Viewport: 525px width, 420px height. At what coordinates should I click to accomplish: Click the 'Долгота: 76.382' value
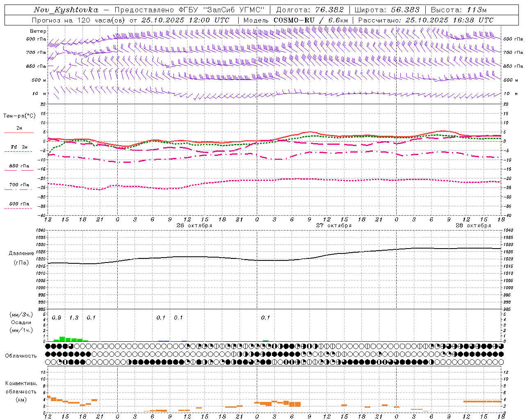point(309,10)
